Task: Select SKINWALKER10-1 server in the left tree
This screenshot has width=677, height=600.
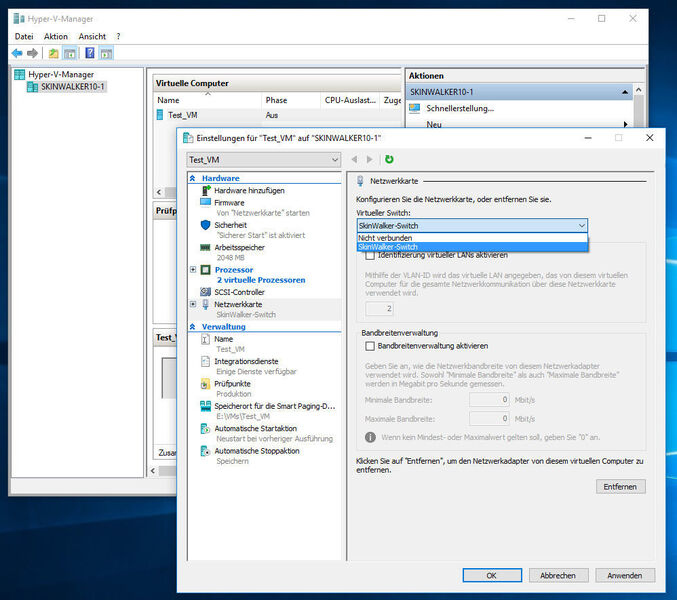Action: [x=73, y=87]
